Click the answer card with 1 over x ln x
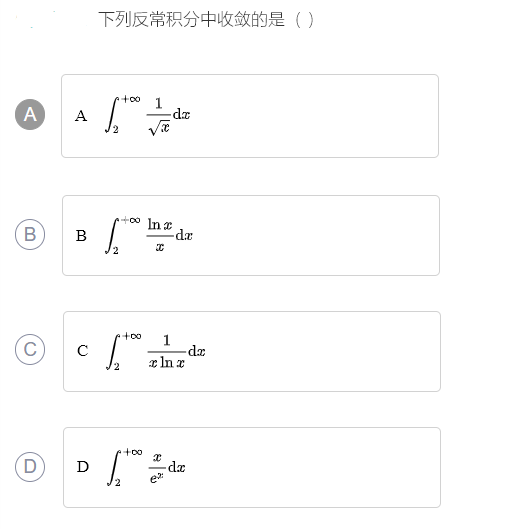514x529 pixels. click(252, 352)
